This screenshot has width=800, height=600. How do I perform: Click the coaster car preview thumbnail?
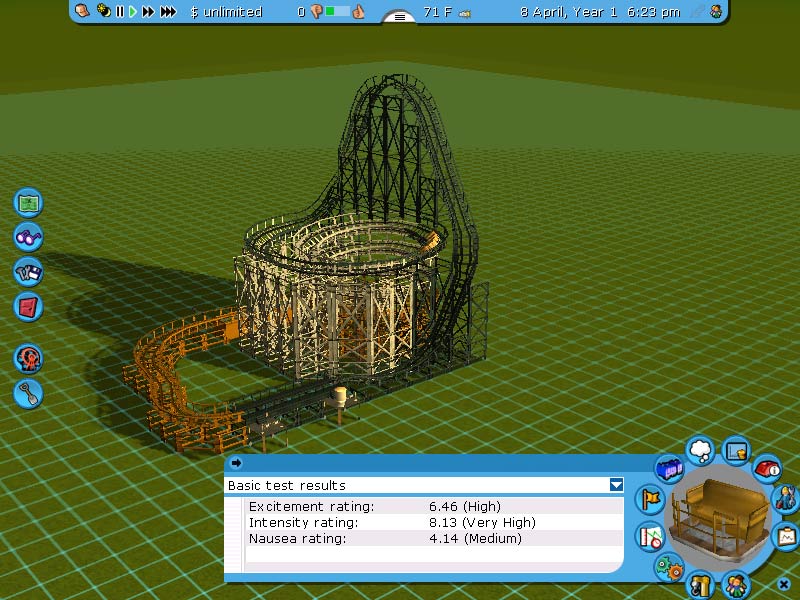click(x=720, y=517)
